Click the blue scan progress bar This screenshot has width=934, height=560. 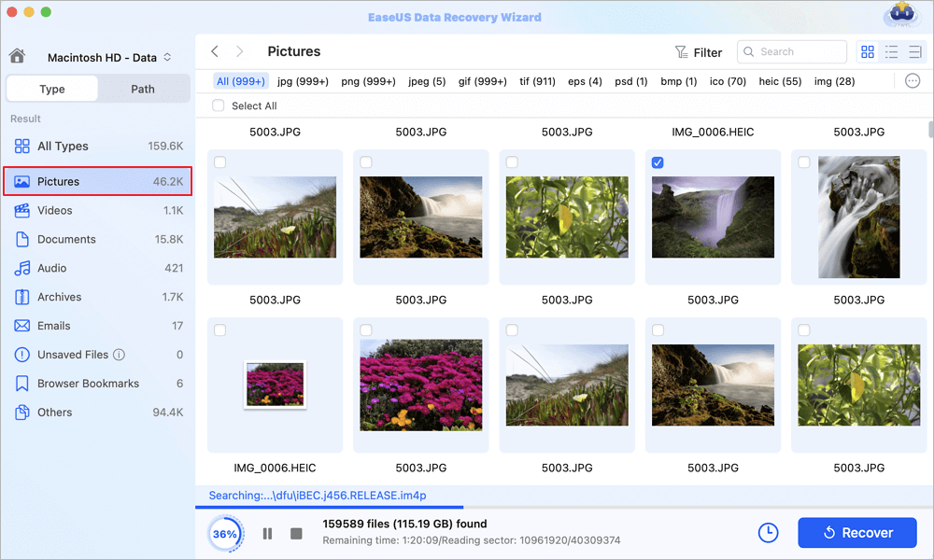coord(330,507)
